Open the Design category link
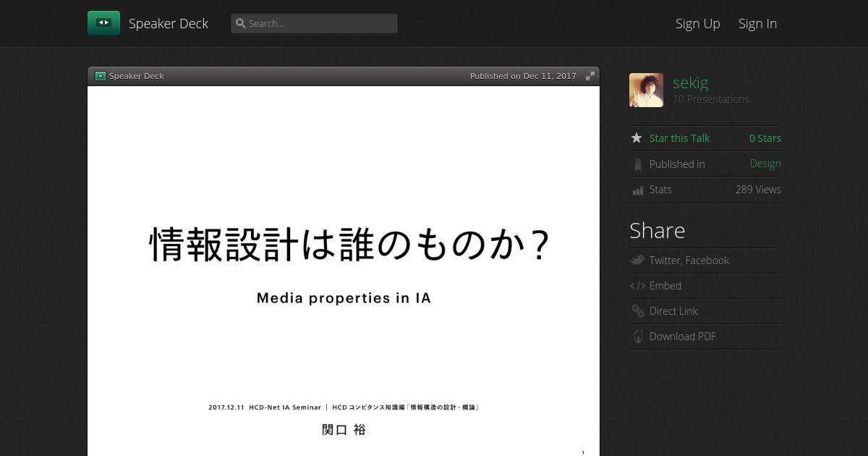The width and height of the screenshot is (868, 456). point(765,164)
